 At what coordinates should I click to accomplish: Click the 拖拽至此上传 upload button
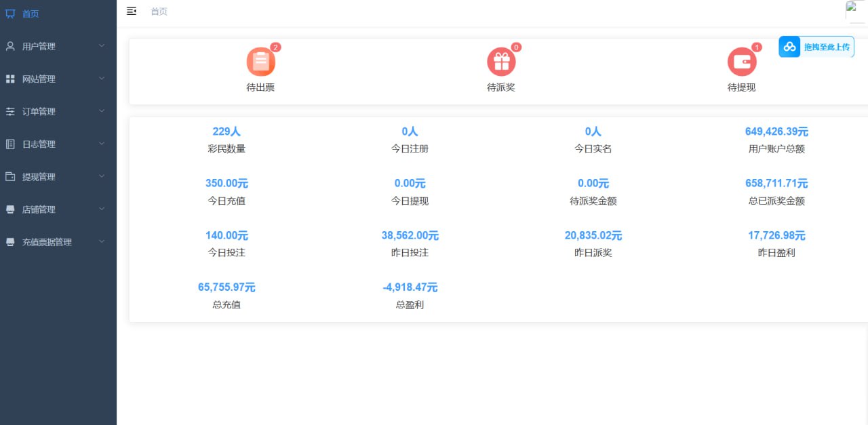tap(816, 47)
